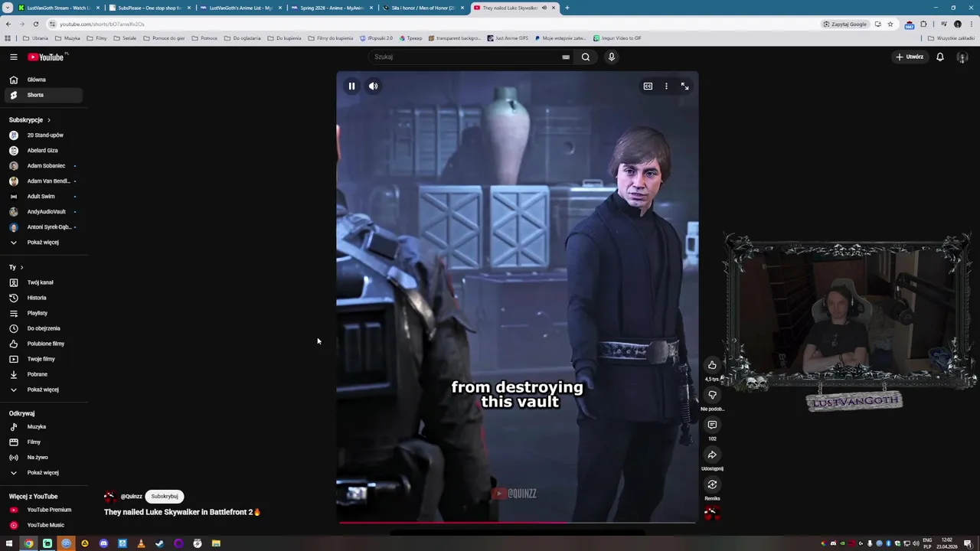
Task: Open AndyAudioVault channel
Action: coord(42,212)
